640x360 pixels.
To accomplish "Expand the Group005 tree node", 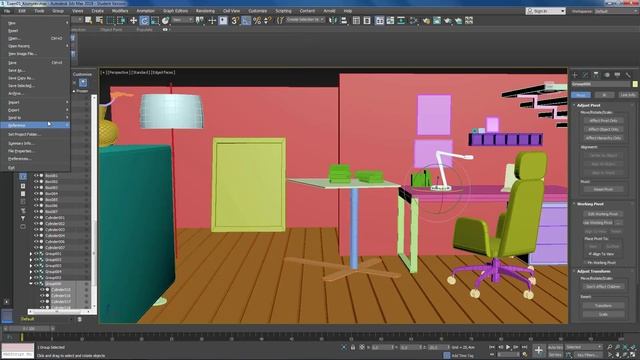I will point(31,278).
